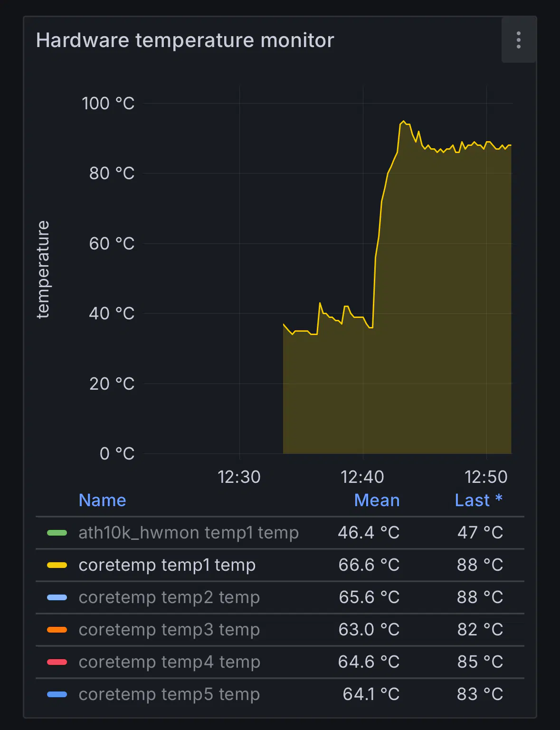Toggle the coretemp temp3 temp series
The image size is (560, 730).
[x=169, y=630]
